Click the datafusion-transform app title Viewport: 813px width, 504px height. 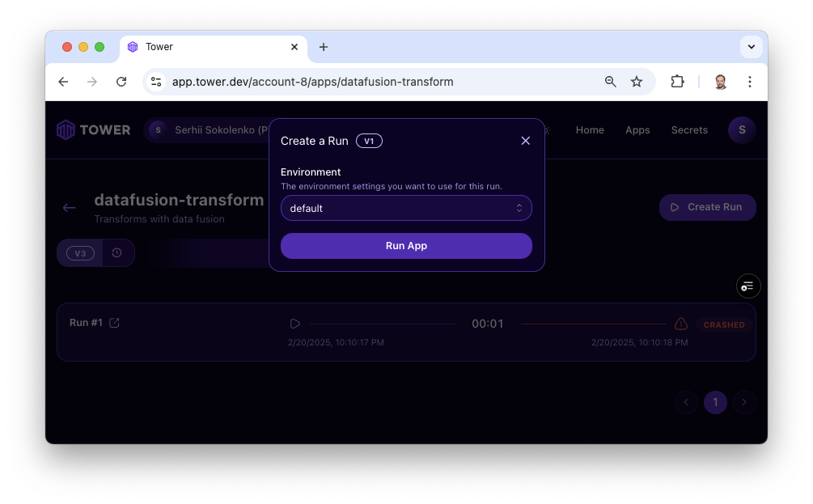point(179,200)
